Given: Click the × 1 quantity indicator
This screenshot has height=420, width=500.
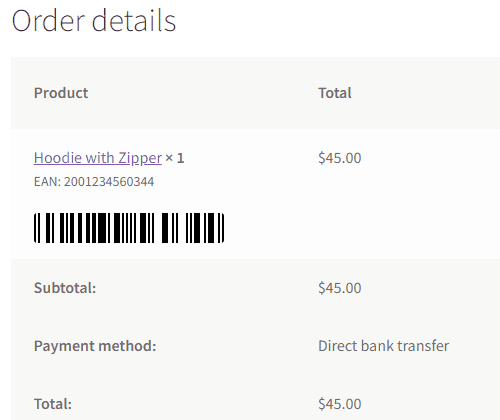Looking at the screenshot, I should (x=175, y=158).
